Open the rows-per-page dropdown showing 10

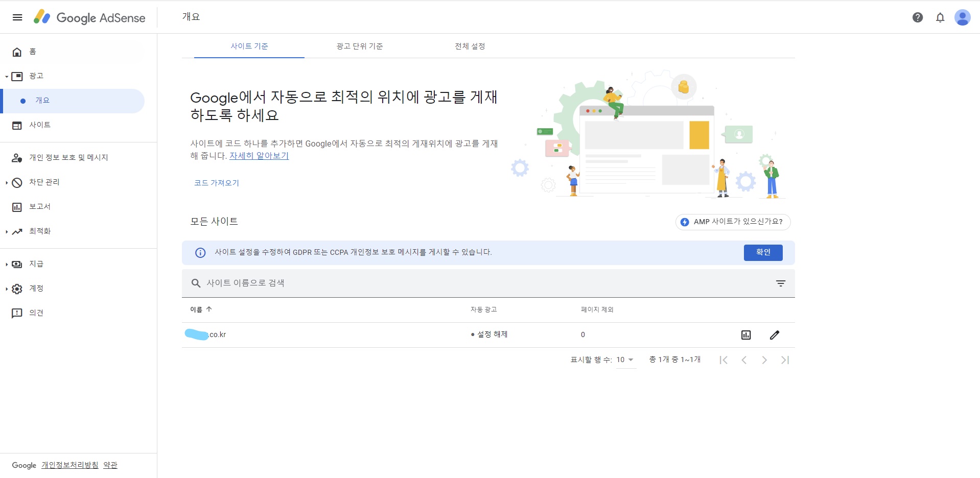[x=625, y=360]
